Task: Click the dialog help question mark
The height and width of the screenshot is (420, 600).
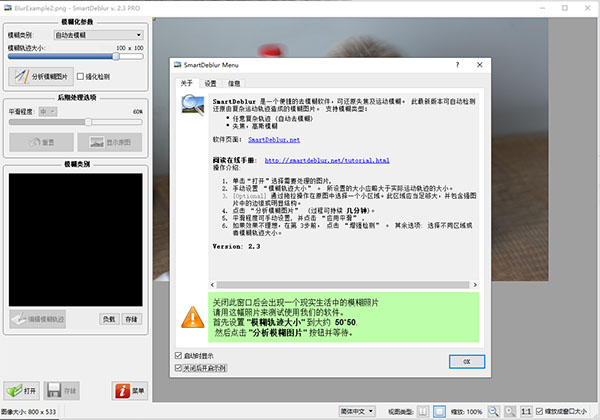Action: (x=457, y=65)
